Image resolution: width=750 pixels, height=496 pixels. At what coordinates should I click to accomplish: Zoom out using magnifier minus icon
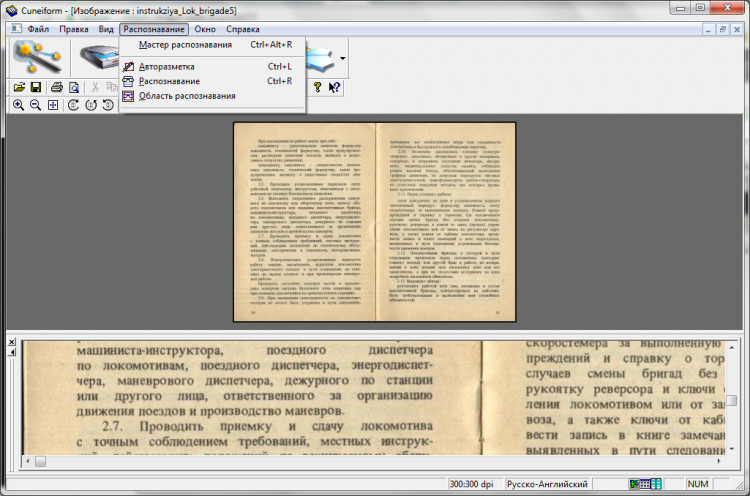pos(34,105)
